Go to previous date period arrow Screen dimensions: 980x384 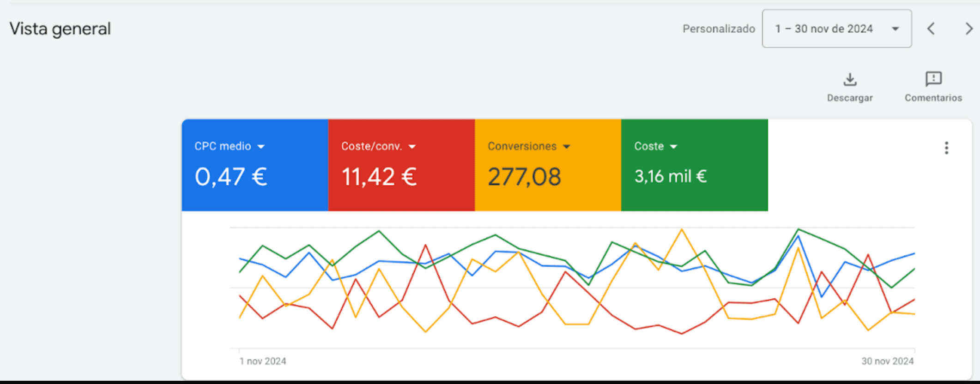(931, 29)
